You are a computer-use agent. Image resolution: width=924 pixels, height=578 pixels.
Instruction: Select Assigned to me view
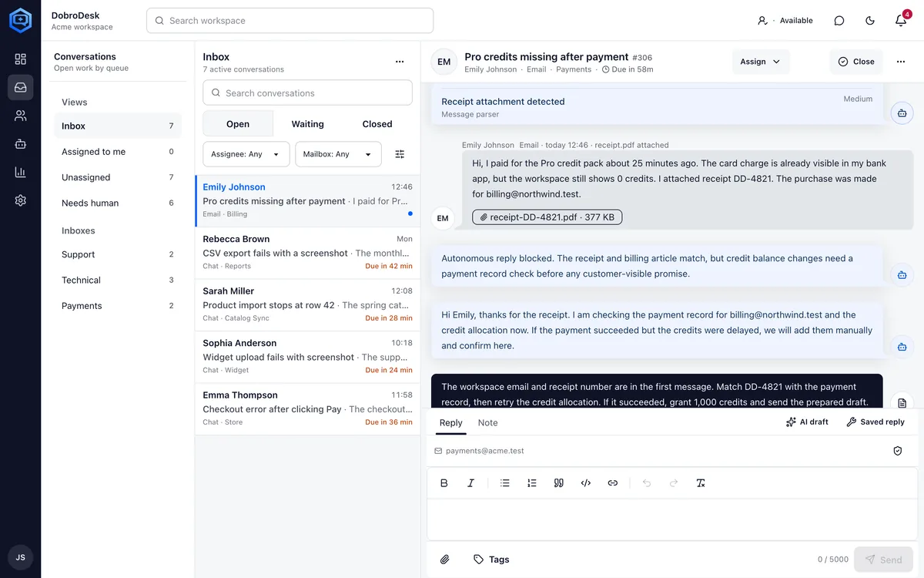(118, 152)
